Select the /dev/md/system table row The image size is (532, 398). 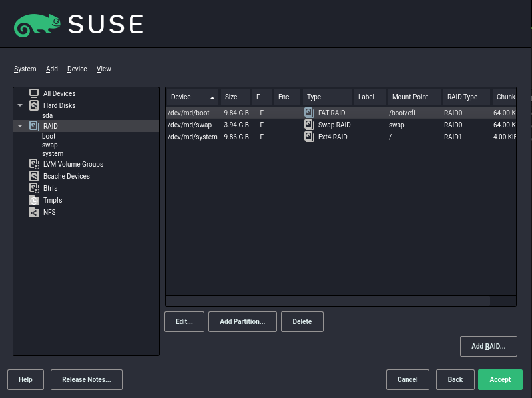(x=192, y=137)
